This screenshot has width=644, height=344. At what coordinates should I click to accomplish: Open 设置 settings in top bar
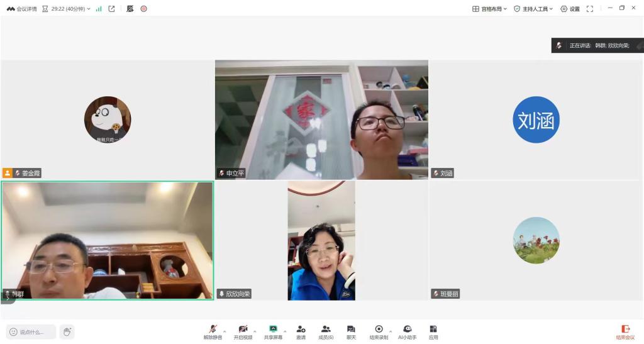[x=570, y=9]
